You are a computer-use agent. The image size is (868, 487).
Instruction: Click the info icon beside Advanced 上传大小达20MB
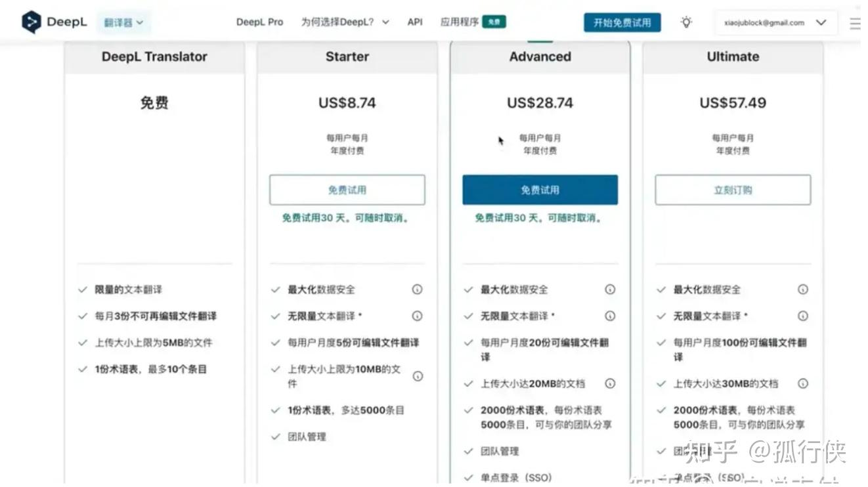[x=610, y=383]
